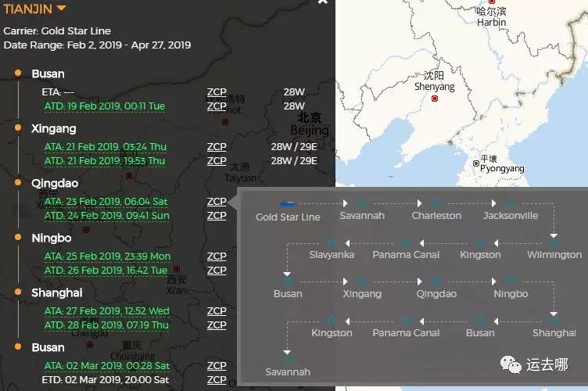Click orange marker beside Shanghai
The image size is (588, 391).
[x=18, y=292]
